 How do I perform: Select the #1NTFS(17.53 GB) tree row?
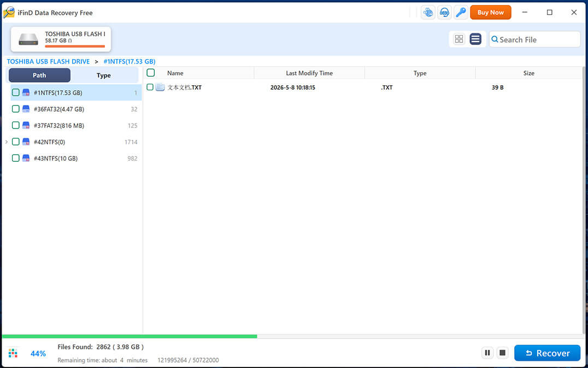point(76,92)
